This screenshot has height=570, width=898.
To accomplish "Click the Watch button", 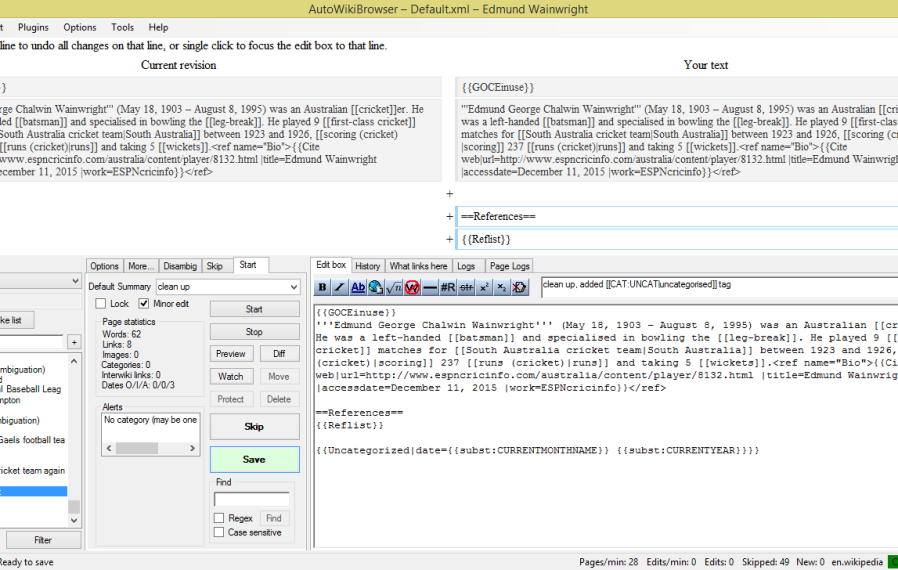I will click(x=230, y=376).
